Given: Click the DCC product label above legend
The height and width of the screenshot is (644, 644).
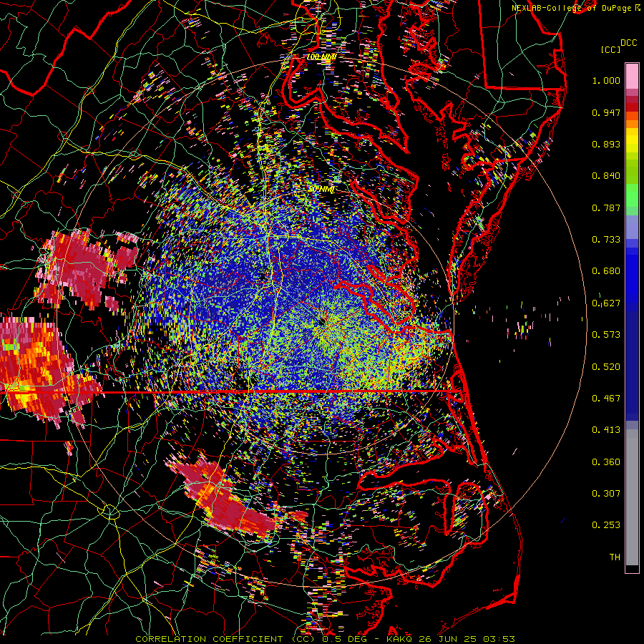Looking at the screenshot, I should (x=628, y=43).
